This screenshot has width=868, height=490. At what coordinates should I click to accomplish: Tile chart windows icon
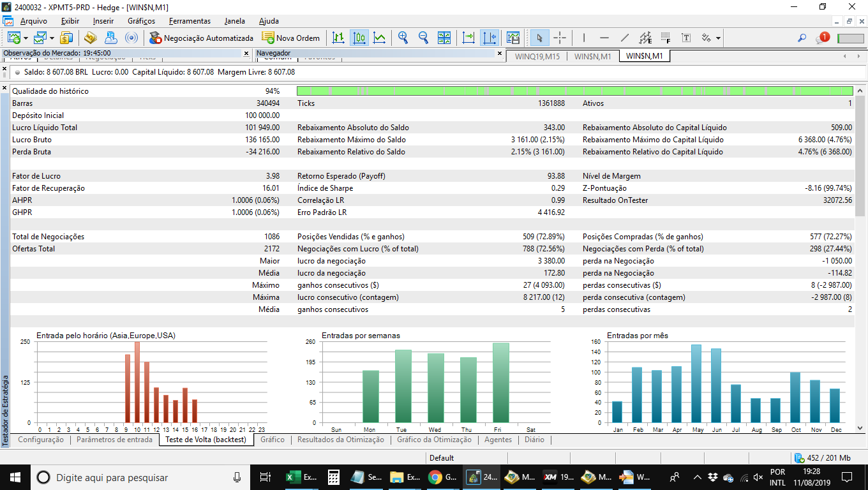[444, 38]
